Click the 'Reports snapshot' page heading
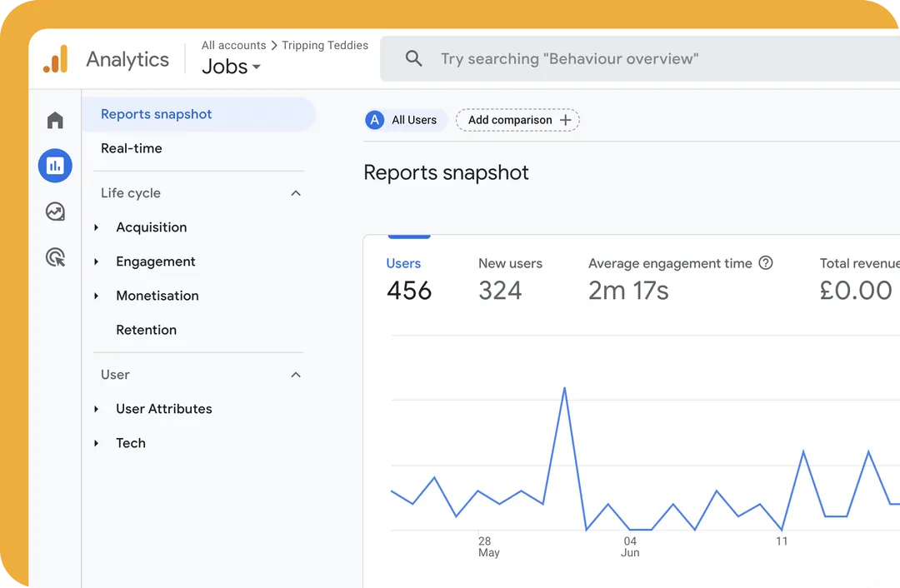900x588 pixels. [446, 172]
